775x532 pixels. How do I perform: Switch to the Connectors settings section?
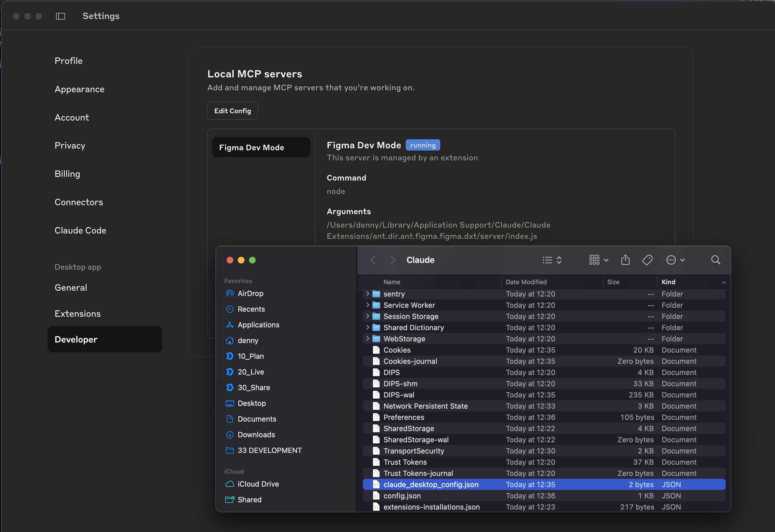coord(79,202)
